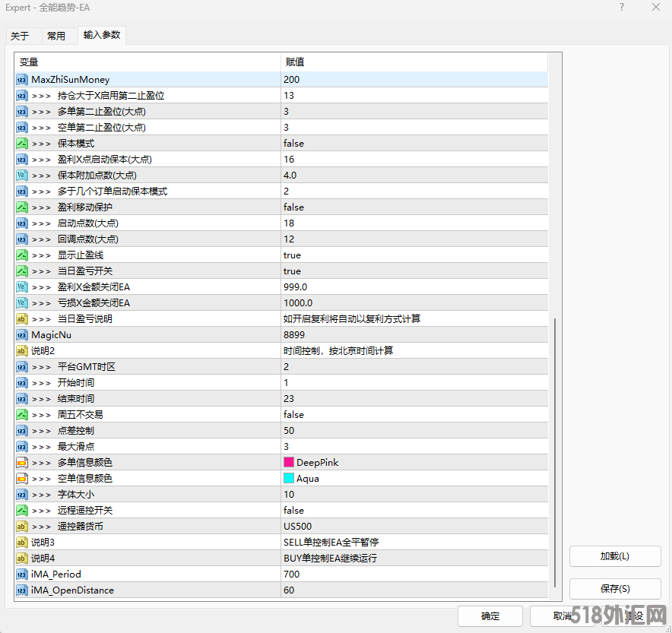Click the boolean icon beside 当日盈亏开关
Screen dimensions: 672x633
click(22, 271)
